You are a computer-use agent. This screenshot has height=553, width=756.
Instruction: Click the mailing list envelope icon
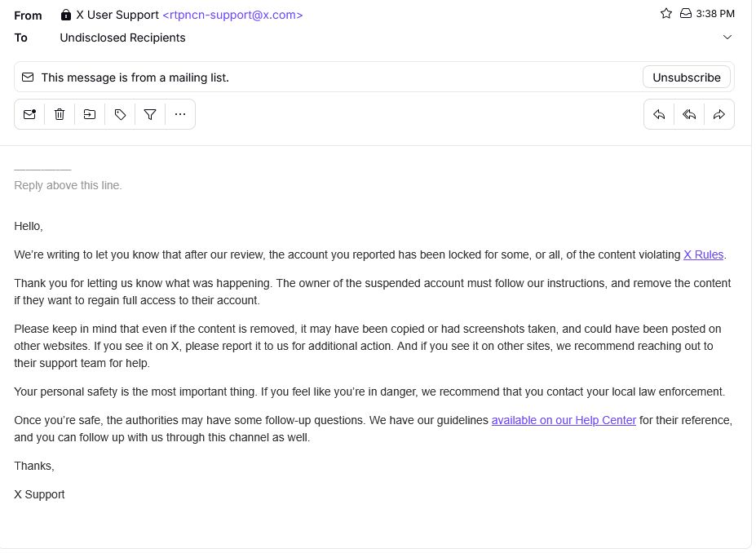28,77
